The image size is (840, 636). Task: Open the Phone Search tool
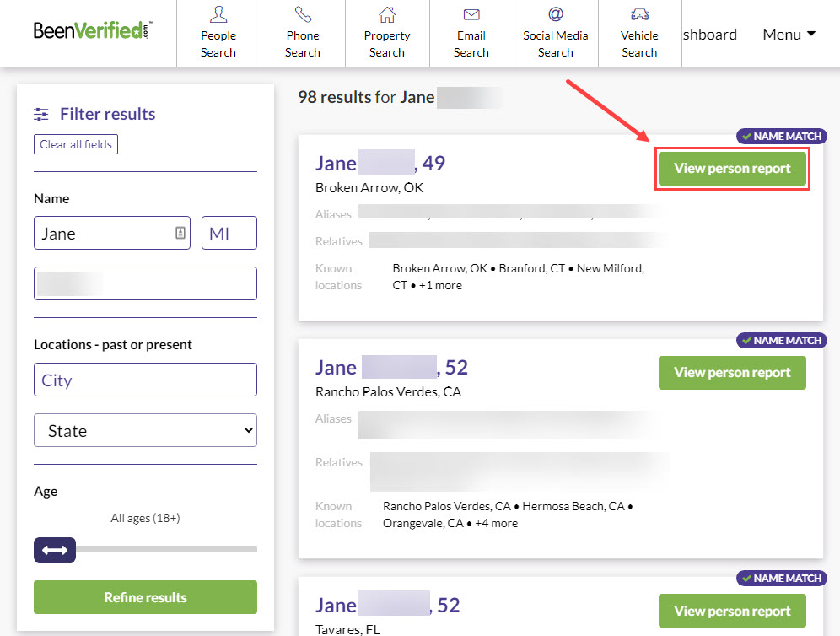[x=303, y=34]
